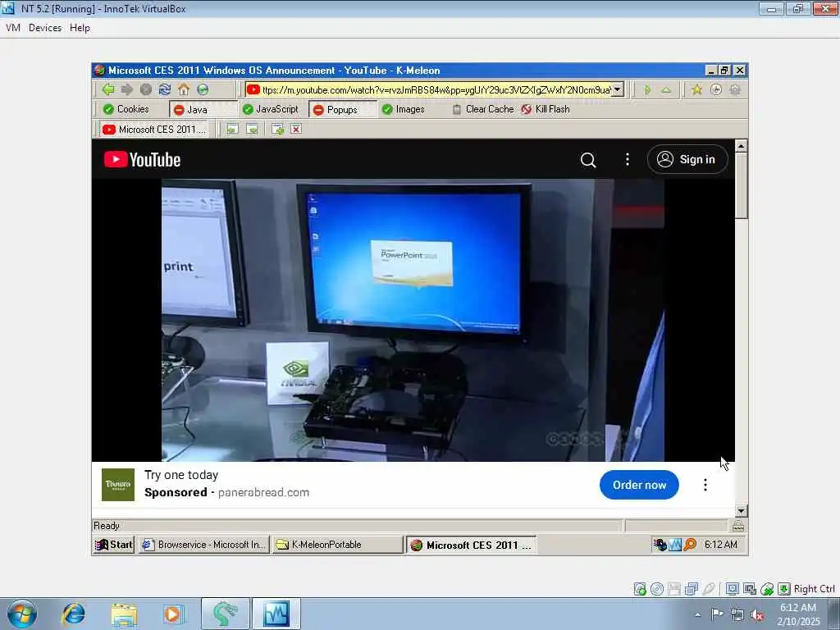Switch to the K-MeleonPortable taskbar button
Viewport: 840px width, 630px height.
(x=337, y=545)
